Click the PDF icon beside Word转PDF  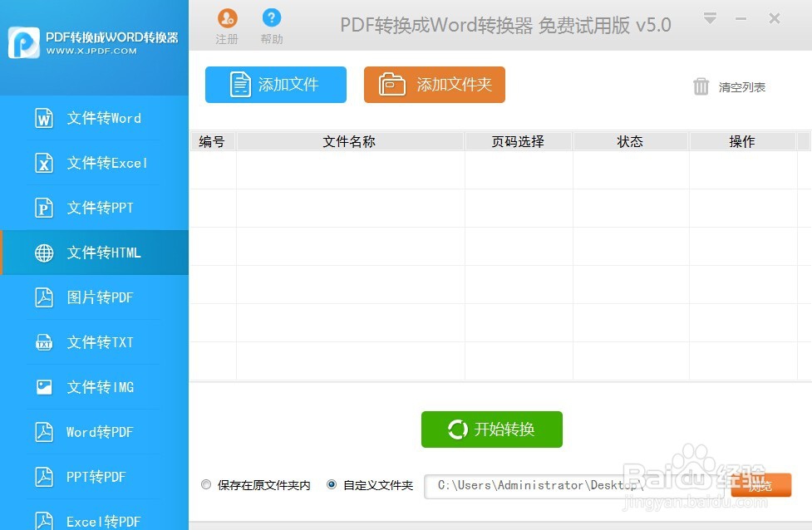[44, 432]
